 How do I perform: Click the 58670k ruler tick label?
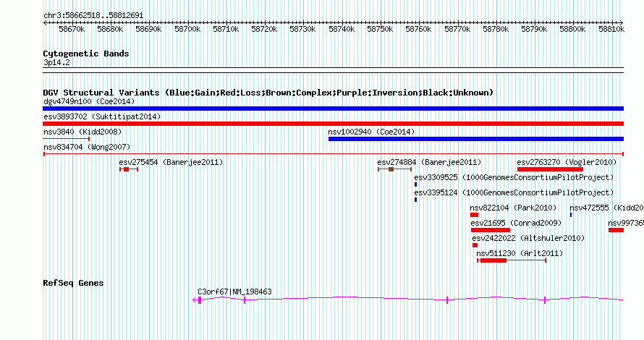(72, 29)
